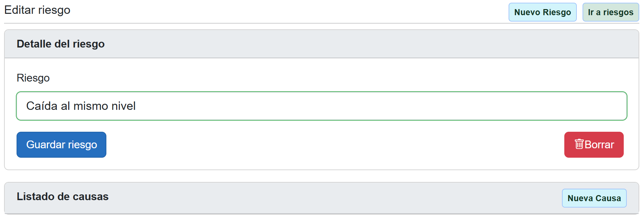Viewport: 644px width, 218px height.
Task: Click the Riesgo field label
Action: coord(33,78)
